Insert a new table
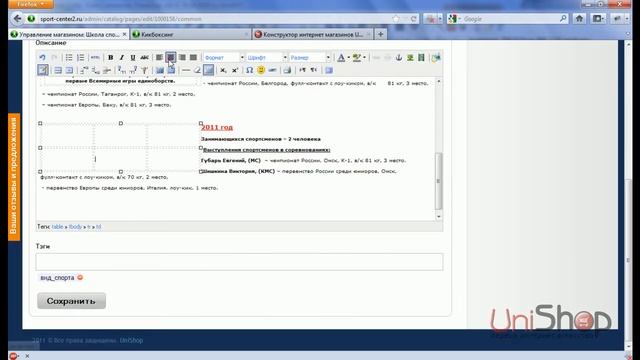The height and width of the screenshot is (360, 640). (x=43, y=70)
